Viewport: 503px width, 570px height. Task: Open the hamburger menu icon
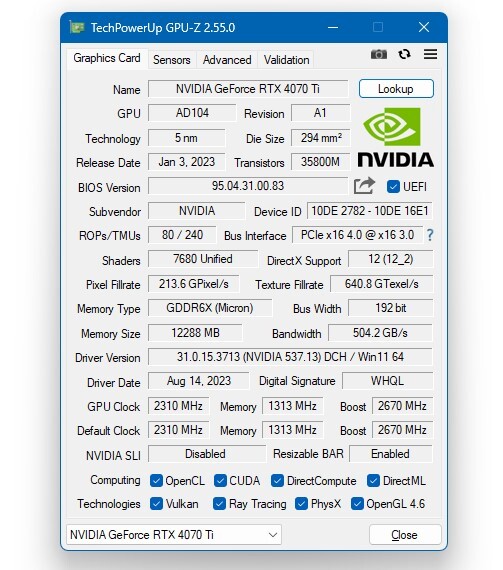(x=430, y=55)
